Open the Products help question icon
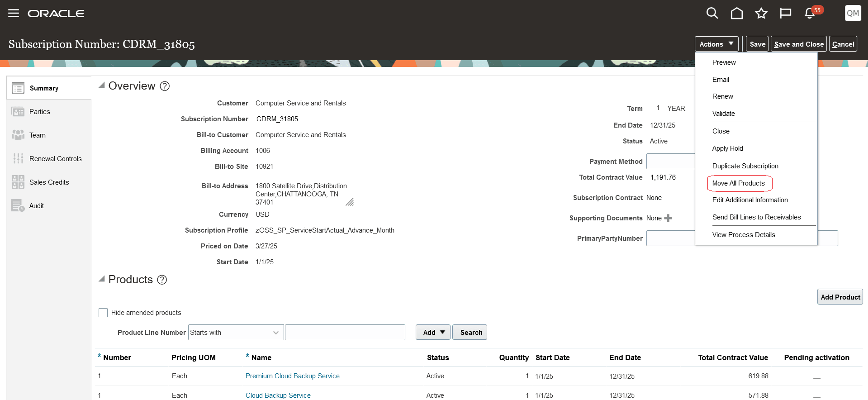 pos(162,280)
